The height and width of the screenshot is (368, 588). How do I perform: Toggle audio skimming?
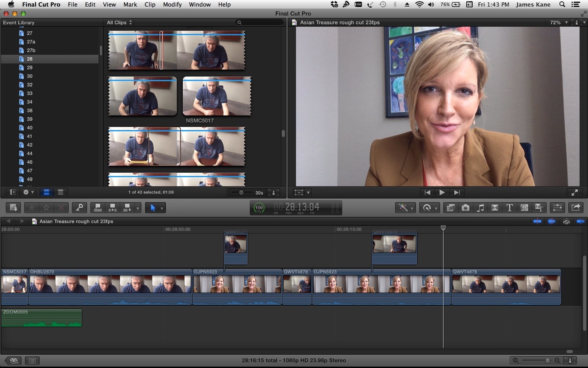(x=552, y=221)
